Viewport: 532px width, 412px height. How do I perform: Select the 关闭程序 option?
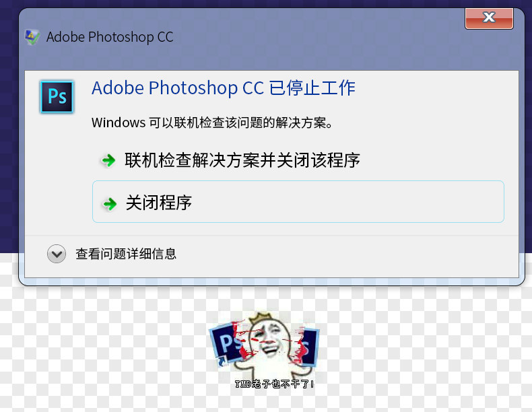298,202
